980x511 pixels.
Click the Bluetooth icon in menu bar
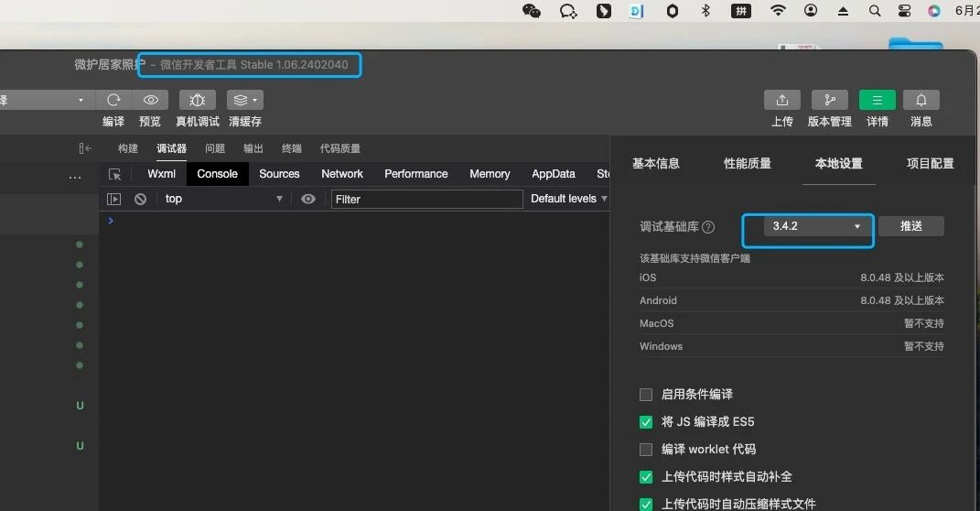(705, 11)
